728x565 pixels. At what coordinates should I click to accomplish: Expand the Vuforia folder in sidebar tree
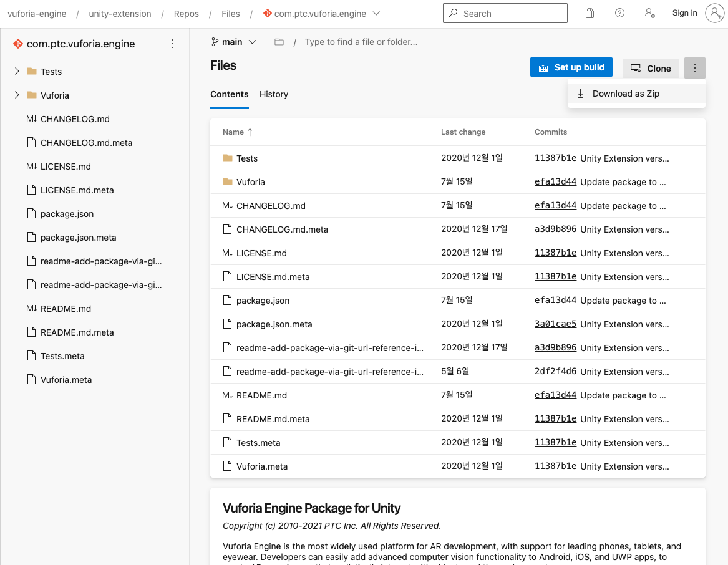pyautogui.click(x=17, y=95)
